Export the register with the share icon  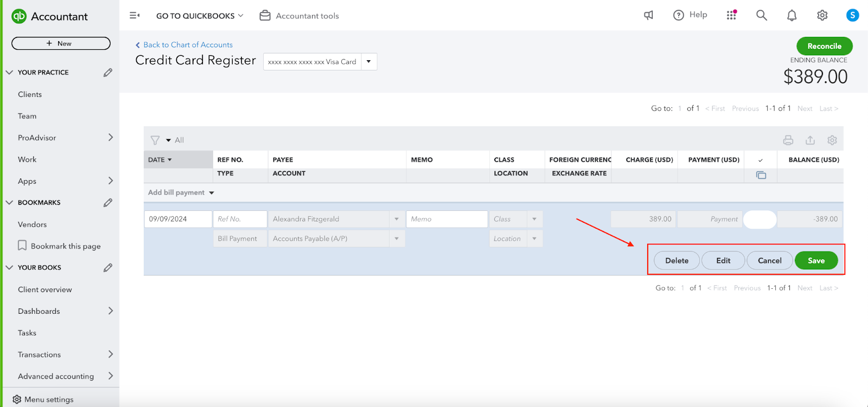click(x=810, y=140)
